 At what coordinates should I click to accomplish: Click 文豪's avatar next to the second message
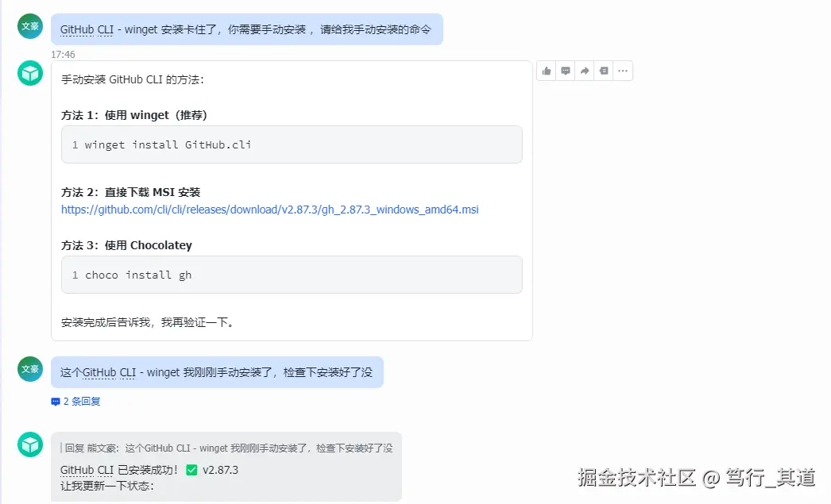29,368
